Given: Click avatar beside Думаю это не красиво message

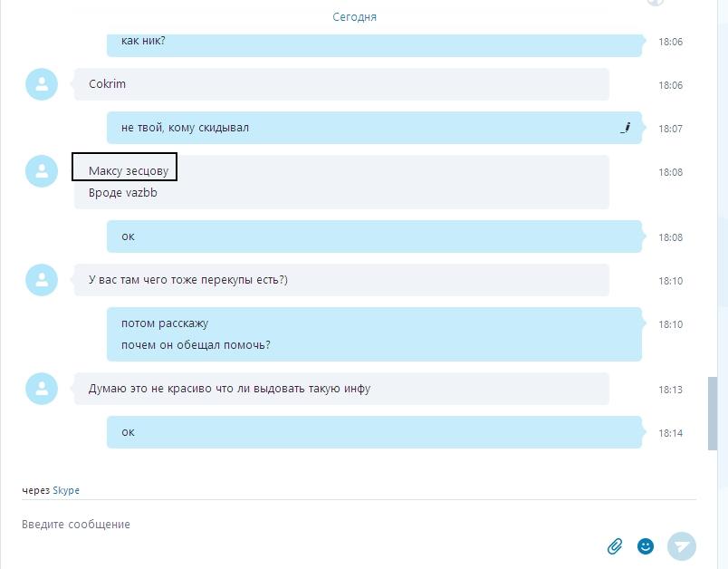Looking at the screenshot, I should [42, 389].
